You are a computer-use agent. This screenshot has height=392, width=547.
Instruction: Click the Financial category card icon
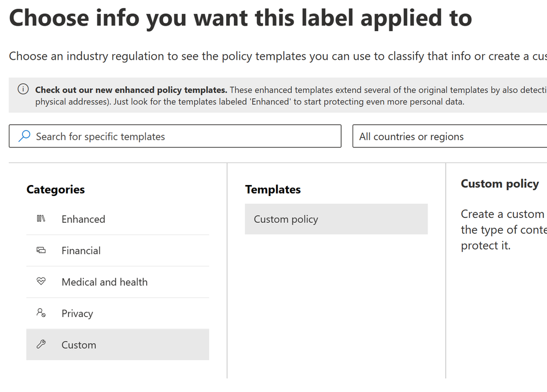41,250
